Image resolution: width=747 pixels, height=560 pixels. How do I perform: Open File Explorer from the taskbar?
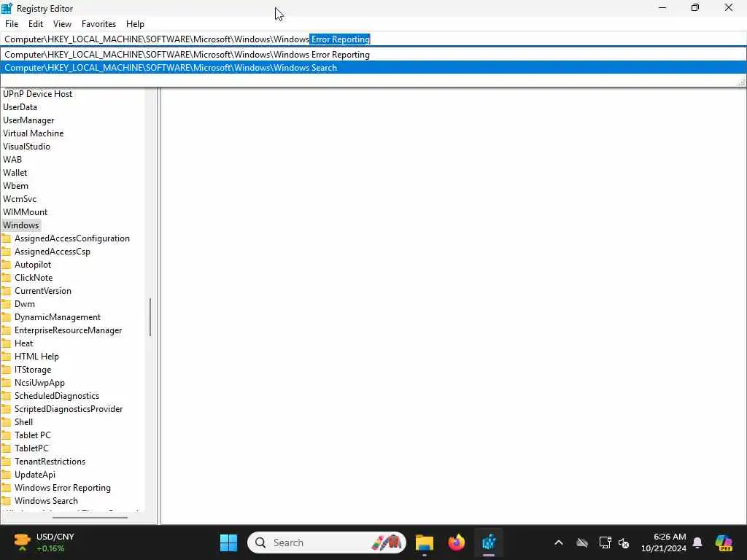coord(424,542)
